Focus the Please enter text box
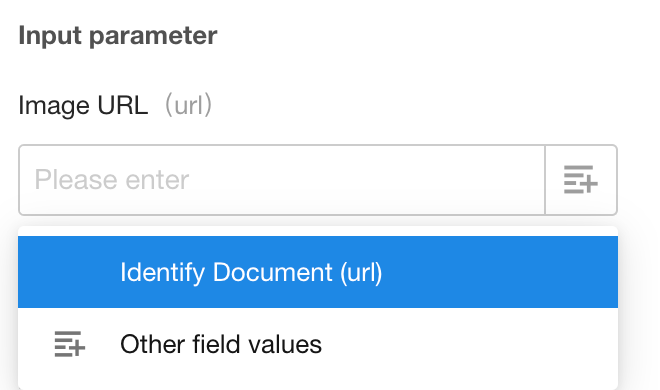Screen dimensions: 660x390 (282, 180)
